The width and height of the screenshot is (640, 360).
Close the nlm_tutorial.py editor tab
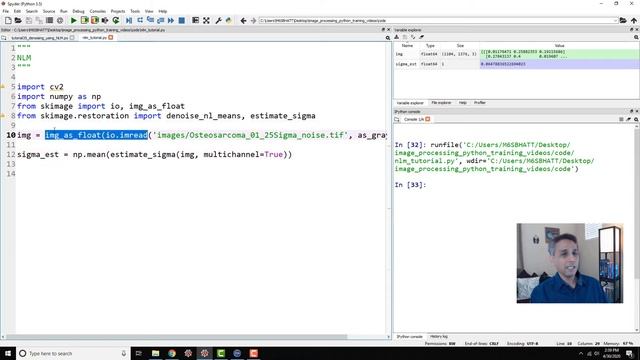click(x=111, y=38)
